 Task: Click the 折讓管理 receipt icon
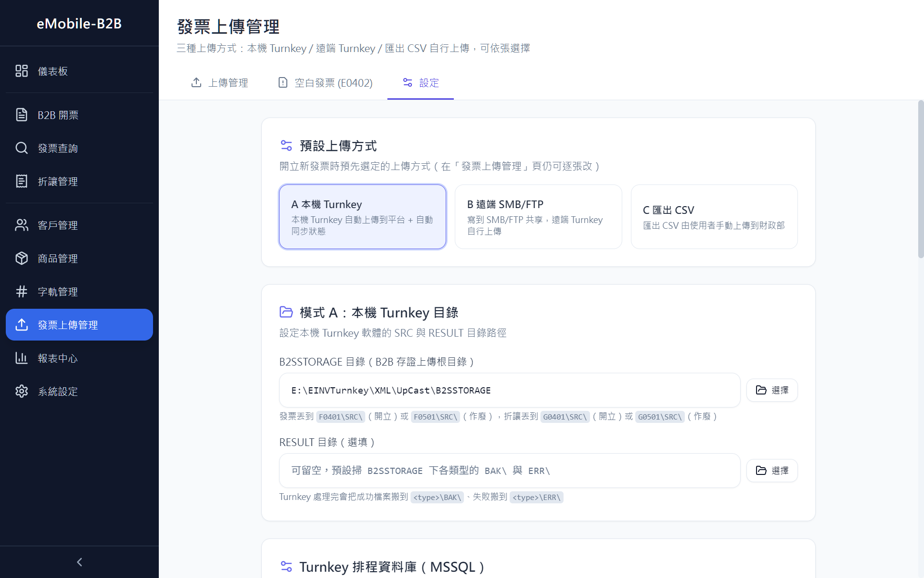click(22, 181)
